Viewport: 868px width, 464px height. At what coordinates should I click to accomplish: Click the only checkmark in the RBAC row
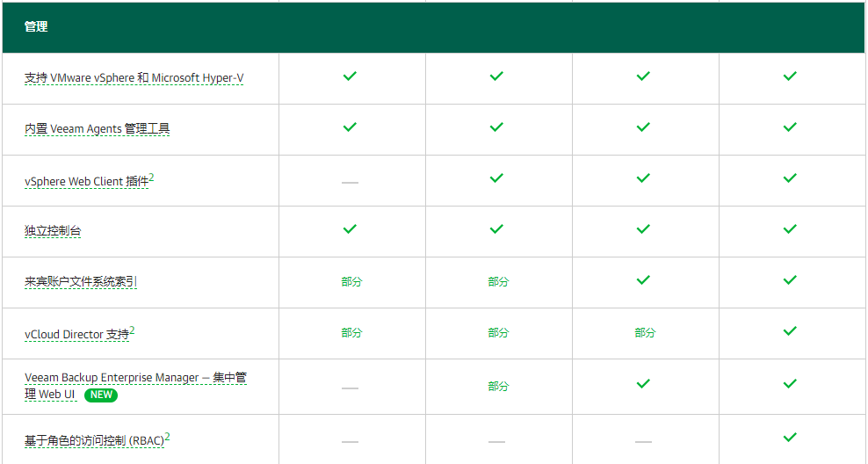[790, 438]
